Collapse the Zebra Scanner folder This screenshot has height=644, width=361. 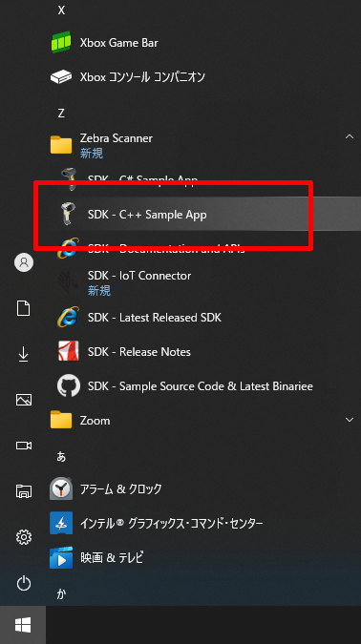350,136
